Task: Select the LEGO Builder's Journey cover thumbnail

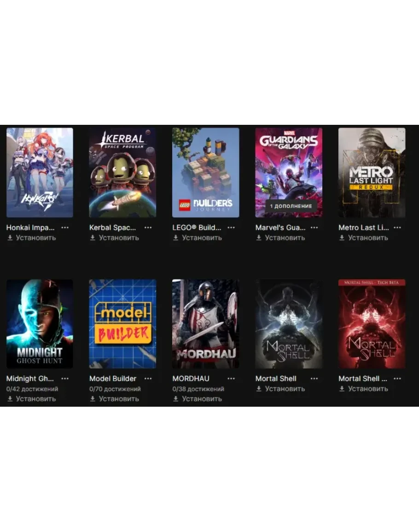Action: [206, 172]
